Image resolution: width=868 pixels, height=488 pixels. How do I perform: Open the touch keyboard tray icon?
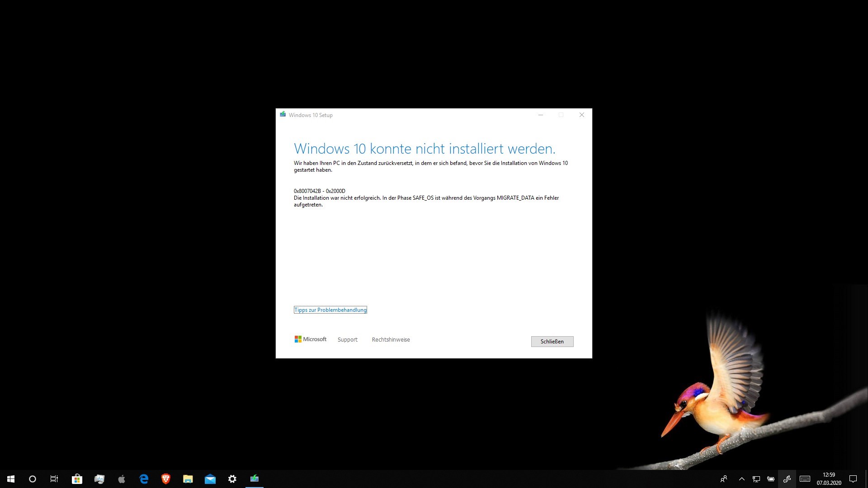coord(805,479)
